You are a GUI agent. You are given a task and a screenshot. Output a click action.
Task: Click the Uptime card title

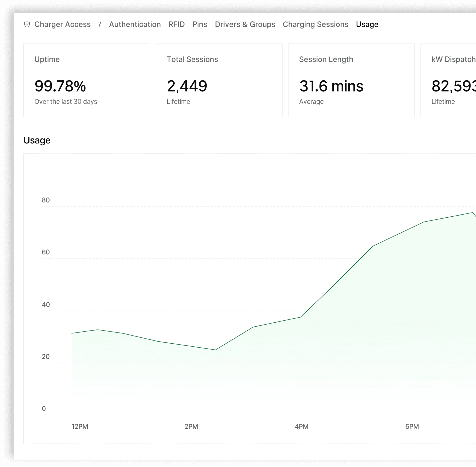47,59
